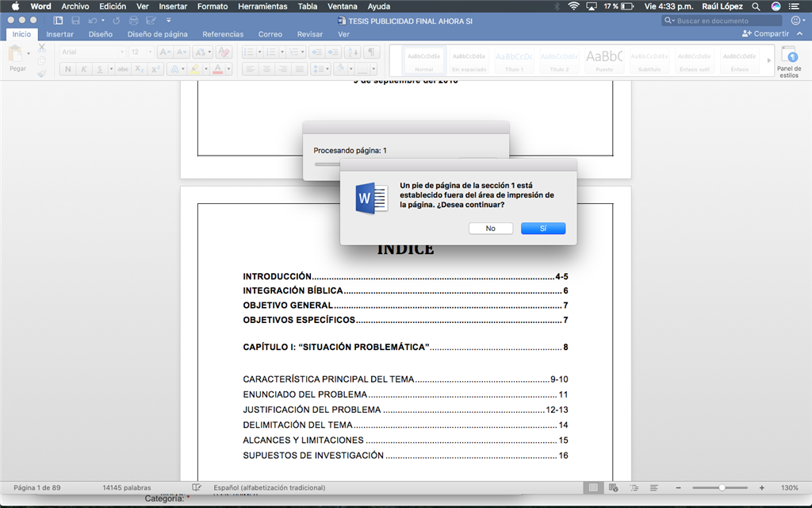Click the align text right icon
The width and height of the screenshot is (812, 508).
[283, 69]
